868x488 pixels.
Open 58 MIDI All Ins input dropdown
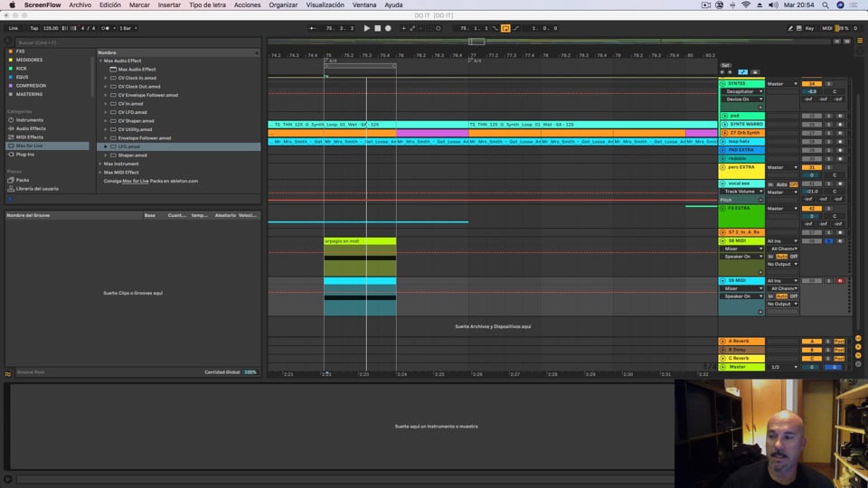tap(782, 241)
